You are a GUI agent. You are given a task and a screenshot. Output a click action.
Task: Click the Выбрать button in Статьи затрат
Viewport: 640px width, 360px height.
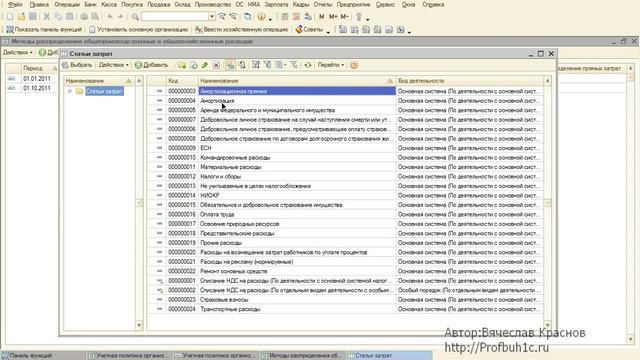pos(77,65)
